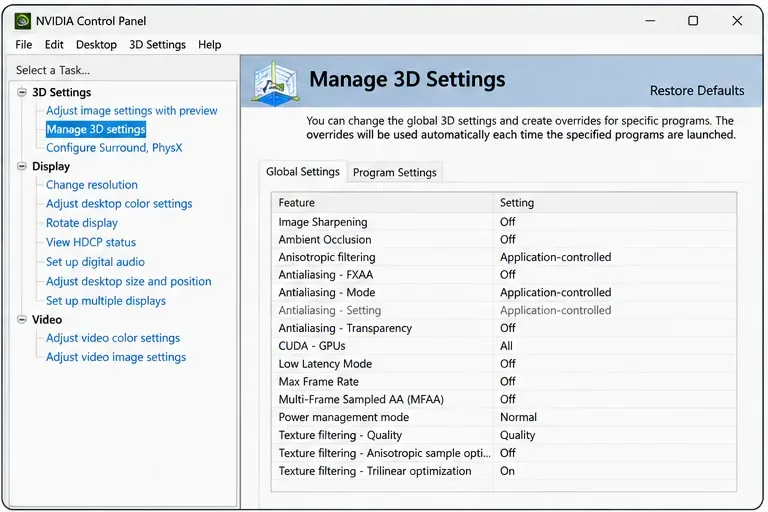The width and height of the screenshot is (768, 512).
Task: Open Configure Surround, PhysX
Action: [x=114, y=147]
